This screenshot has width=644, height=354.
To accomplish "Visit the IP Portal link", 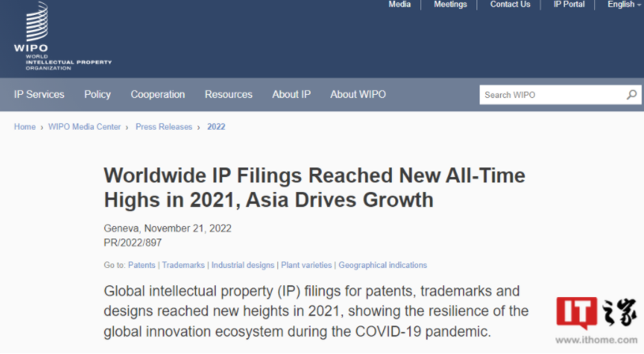I will [569, 5].
